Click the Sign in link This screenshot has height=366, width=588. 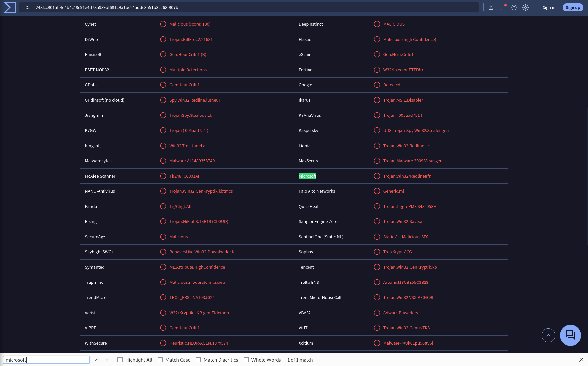click(x=549, y=7)
